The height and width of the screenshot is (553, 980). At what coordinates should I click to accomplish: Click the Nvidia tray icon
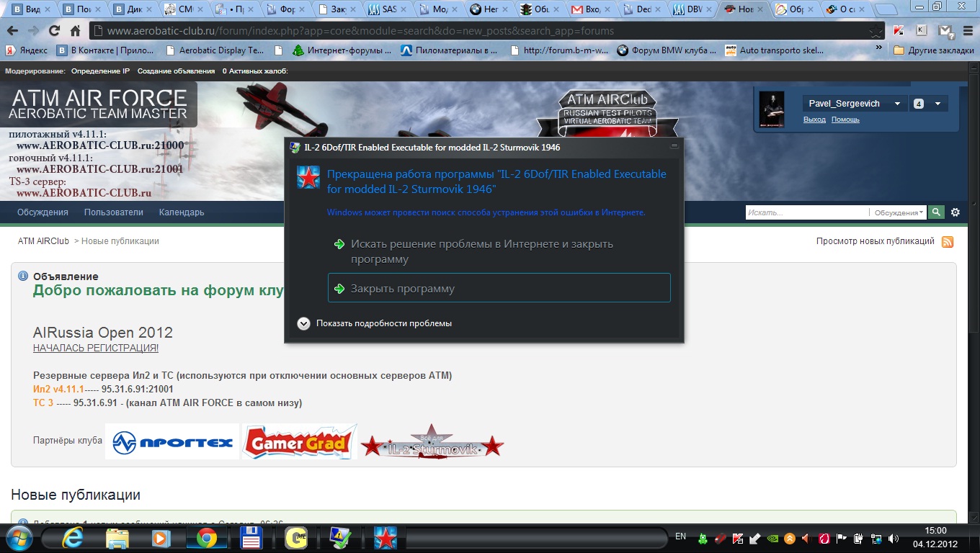(x=773, y=539)
